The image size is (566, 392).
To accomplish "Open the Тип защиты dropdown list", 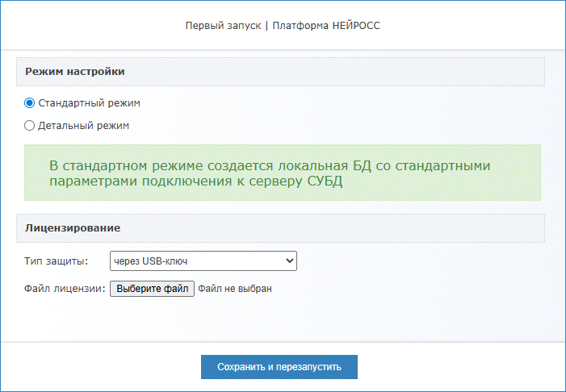I will (x=203, y=261).
